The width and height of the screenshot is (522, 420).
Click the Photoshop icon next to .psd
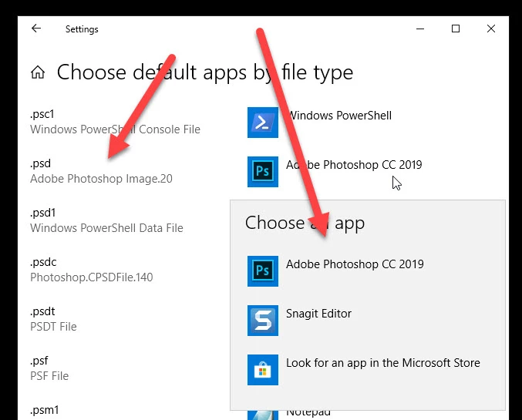[263, 172]
